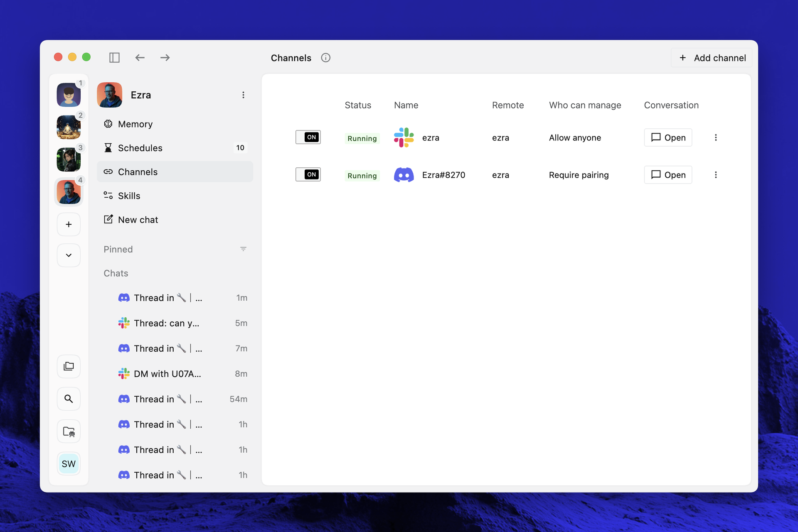Image resolution: width=798 pixels, height=532 pixels.
Task: Click the Ezra#8270 channel name
Action: point(443,175)
